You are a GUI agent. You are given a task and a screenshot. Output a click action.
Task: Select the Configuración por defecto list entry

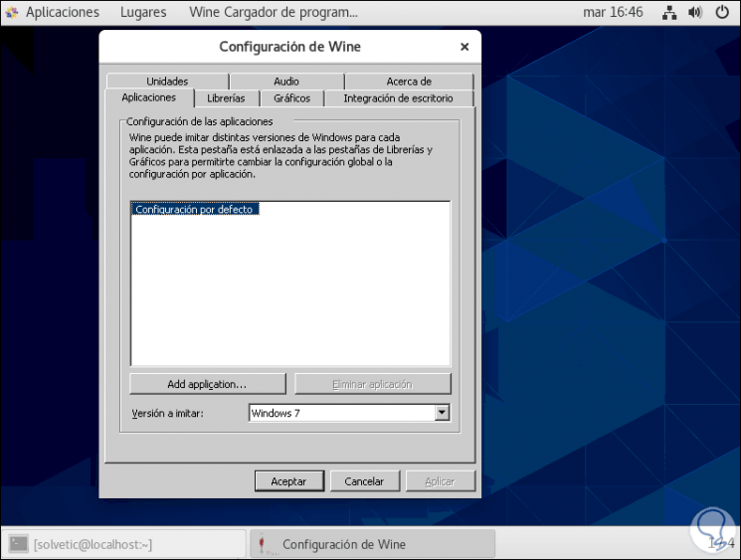point(194,209)
